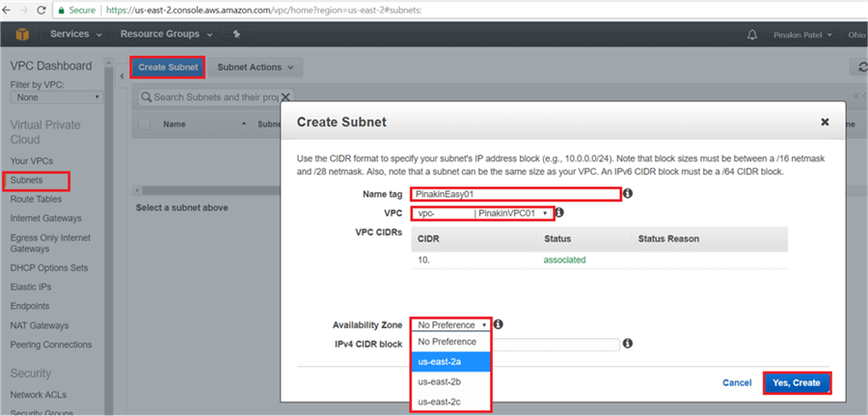Open Endpoints in sidebar
The width and height of the screenshot is (868, 416).
pyautogui.click(x=29, y=306)
